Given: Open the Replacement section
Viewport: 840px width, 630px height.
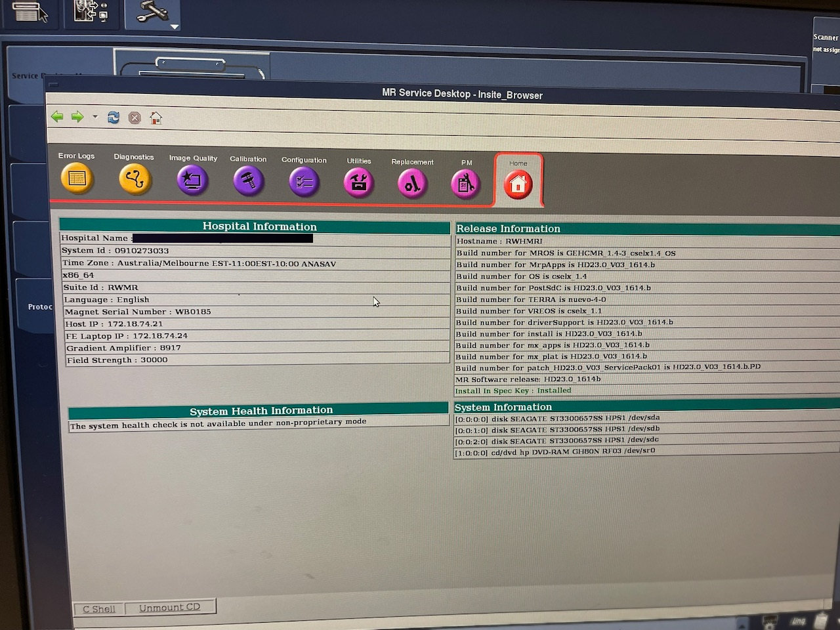Looking at the screenshot, I should (412, 184).
